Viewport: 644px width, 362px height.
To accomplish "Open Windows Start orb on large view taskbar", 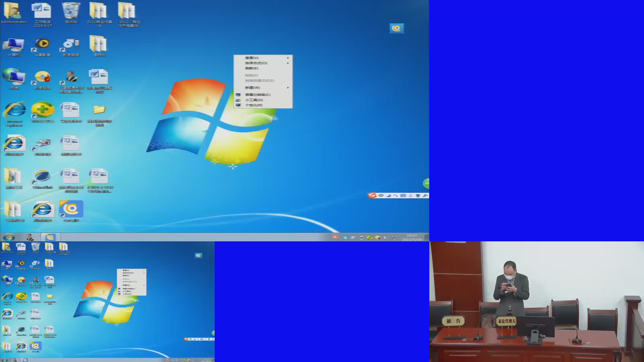I will 9,237.
